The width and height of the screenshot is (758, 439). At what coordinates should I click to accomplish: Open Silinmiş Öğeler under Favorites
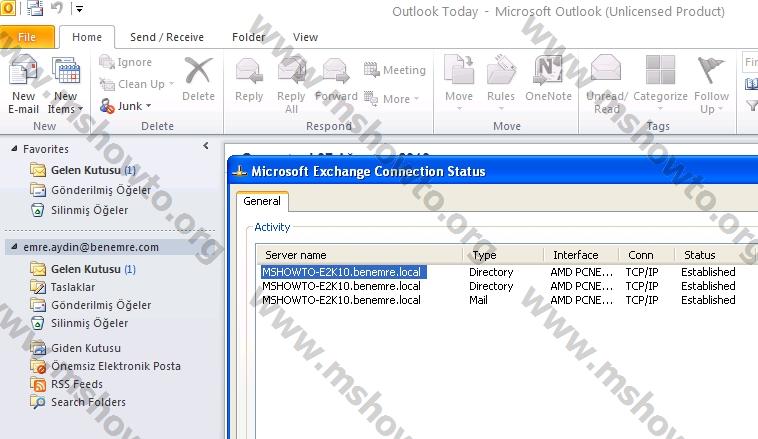point(79,210)
